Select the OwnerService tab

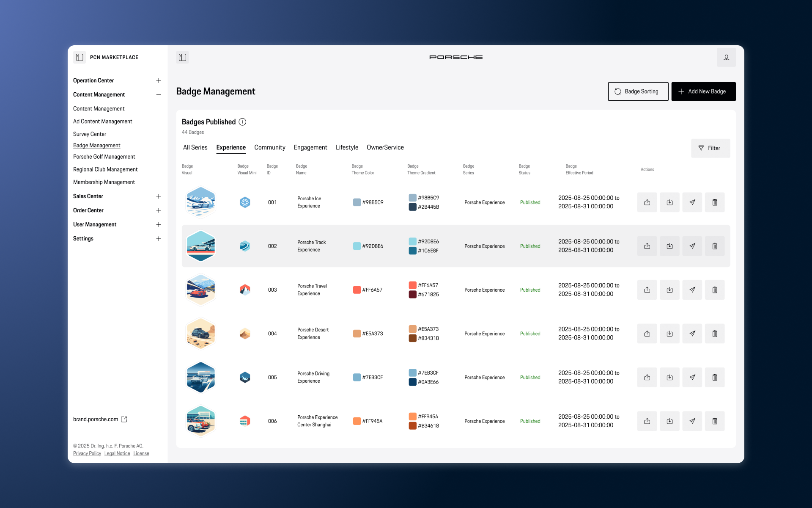(x=385, y=147)
